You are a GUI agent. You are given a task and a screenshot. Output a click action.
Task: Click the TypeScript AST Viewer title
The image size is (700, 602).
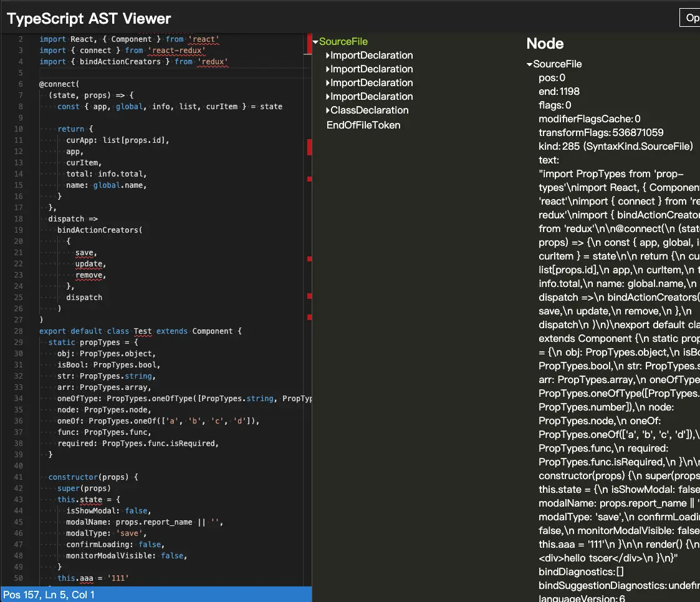(89, 19)
